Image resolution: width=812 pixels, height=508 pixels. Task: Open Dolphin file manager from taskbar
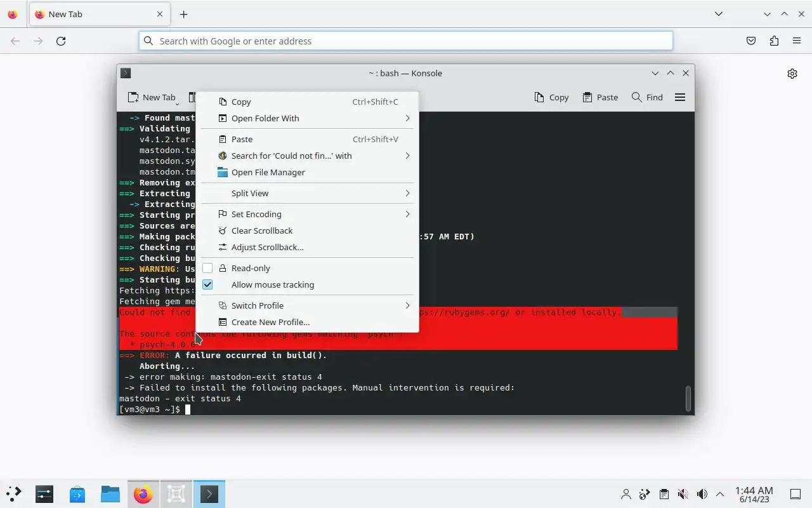(110, 494)
